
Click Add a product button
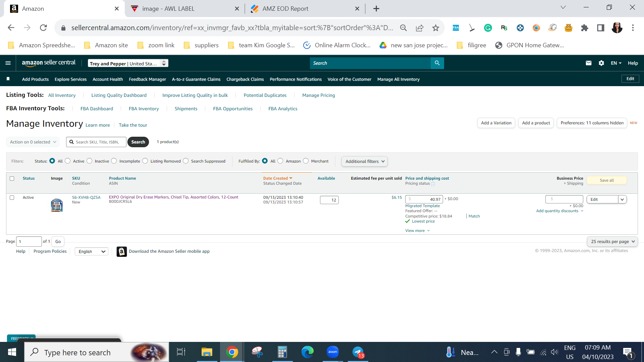(x=536, y=123)
